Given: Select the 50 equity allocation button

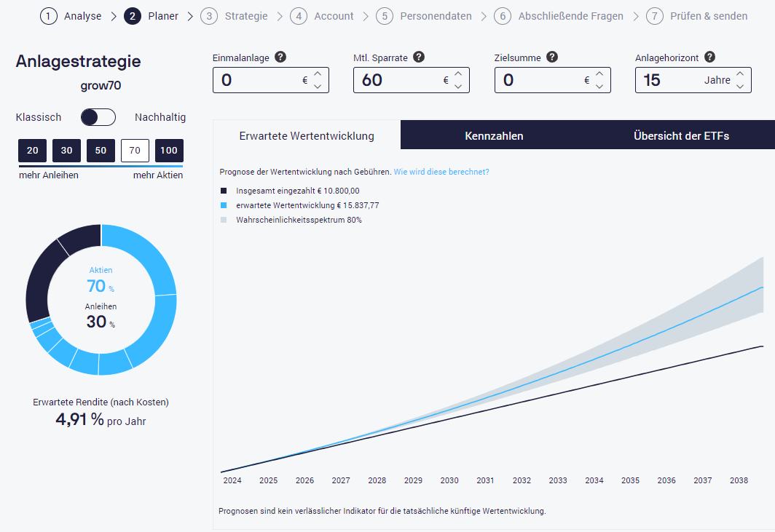Looking at the screenshot, I should coord(101,151).
